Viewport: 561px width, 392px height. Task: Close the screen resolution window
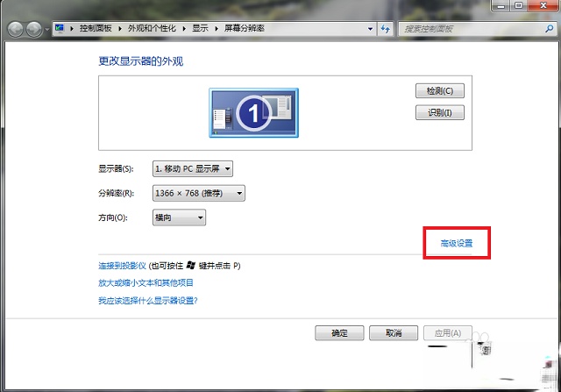coord(543,5)
